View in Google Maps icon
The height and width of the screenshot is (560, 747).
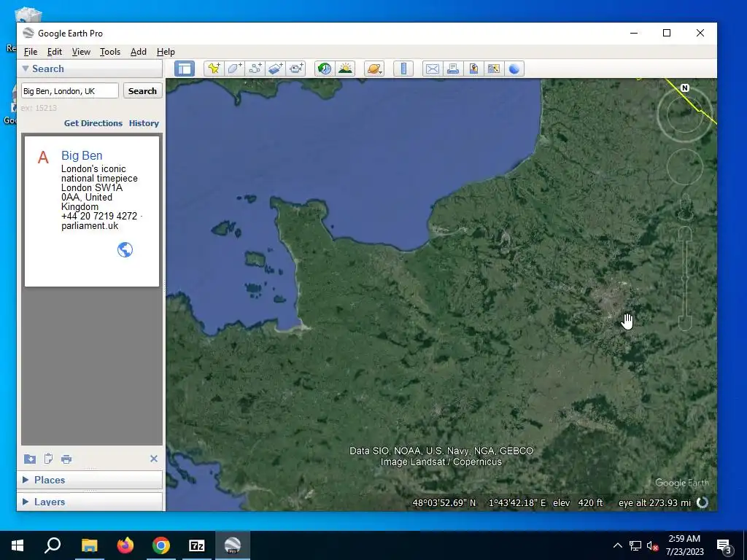(494, 69)
